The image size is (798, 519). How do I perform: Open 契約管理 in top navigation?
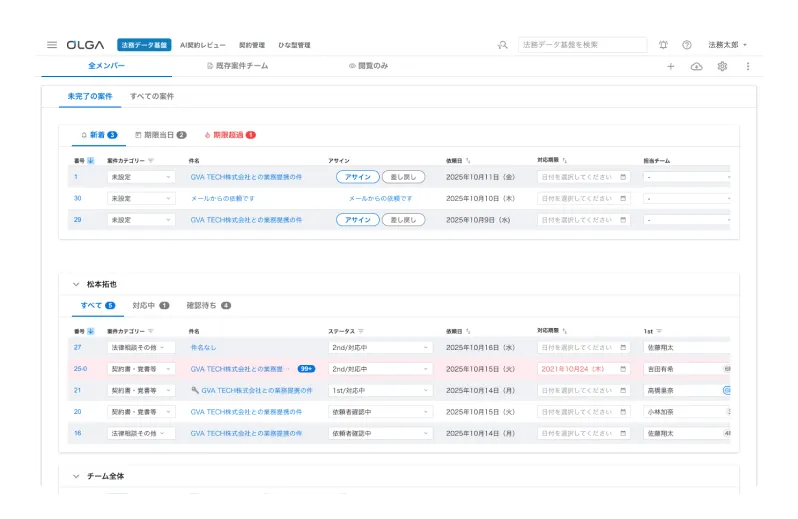(252, 45)
